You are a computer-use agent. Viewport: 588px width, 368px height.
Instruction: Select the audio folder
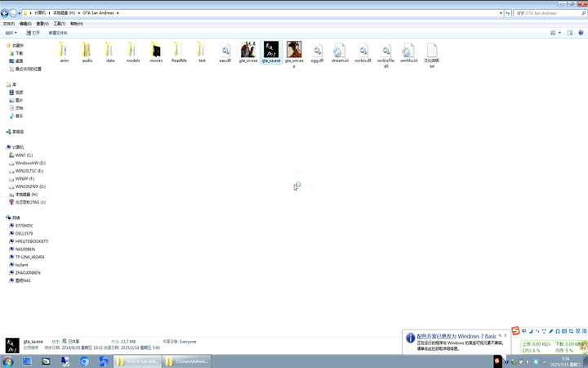[x=87, y=52]
